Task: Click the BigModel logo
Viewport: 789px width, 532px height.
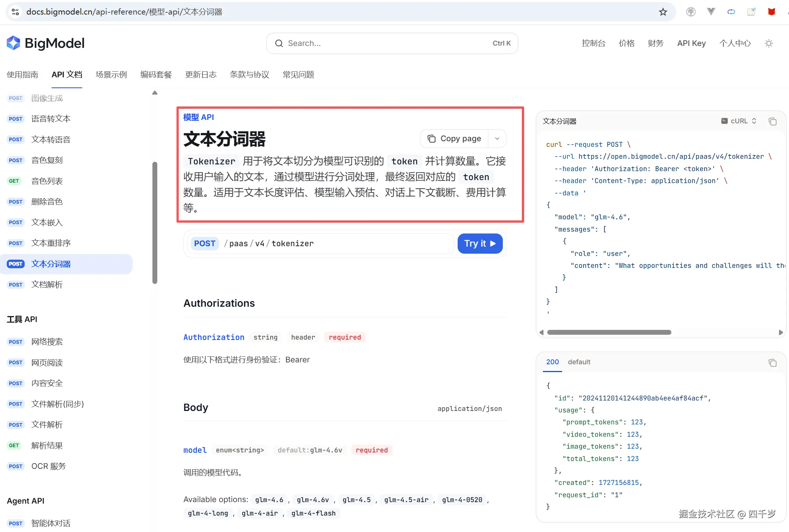Action: (45, 43)
